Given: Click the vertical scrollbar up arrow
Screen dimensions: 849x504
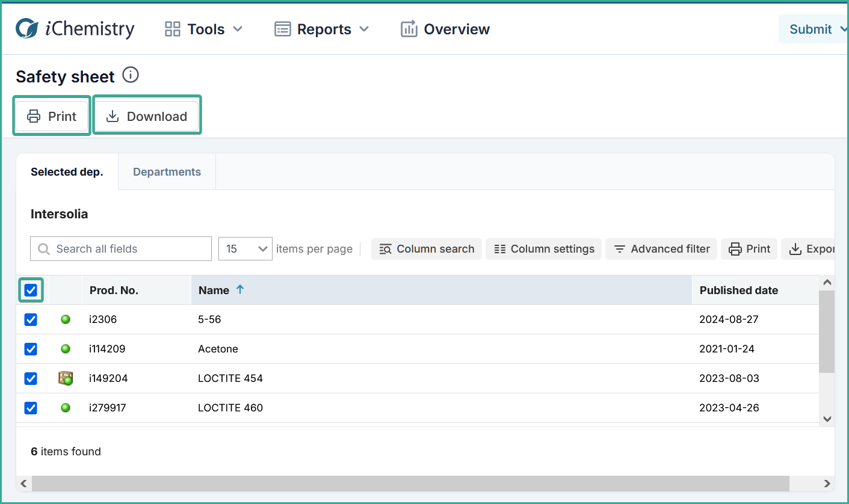Looking at the screenshot, I should tap(827, 283).
